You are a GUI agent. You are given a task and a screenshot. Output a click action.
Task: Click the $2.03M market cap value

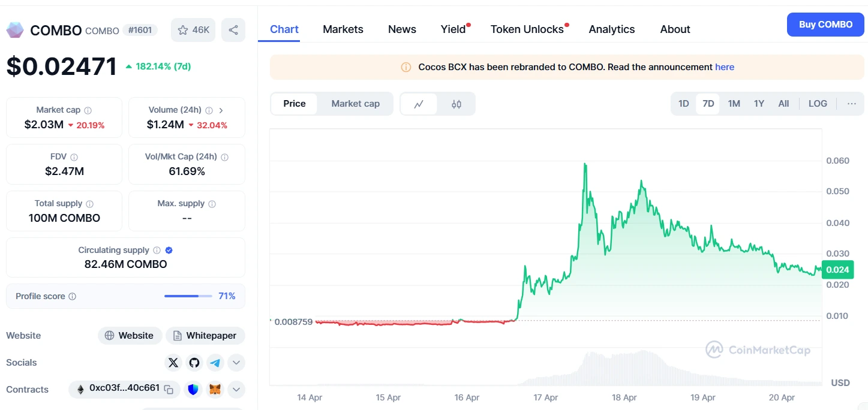(x=44, y=125)
